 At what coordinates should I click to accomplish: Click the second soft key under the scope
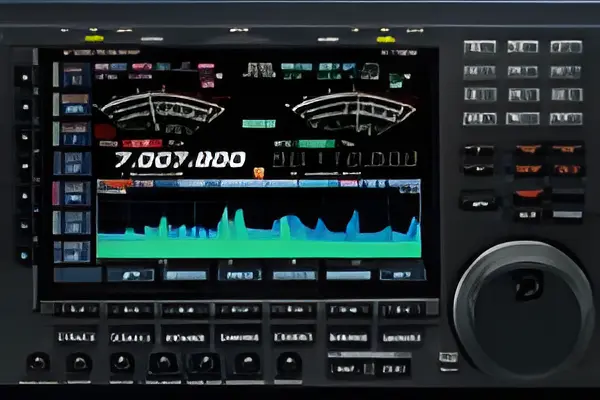pyautogui.click(x=130, y=274)
